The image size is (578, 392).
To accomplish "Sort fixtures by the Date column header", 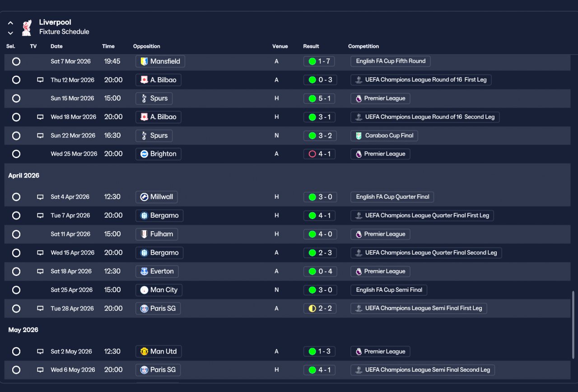I will pos(56,47).
